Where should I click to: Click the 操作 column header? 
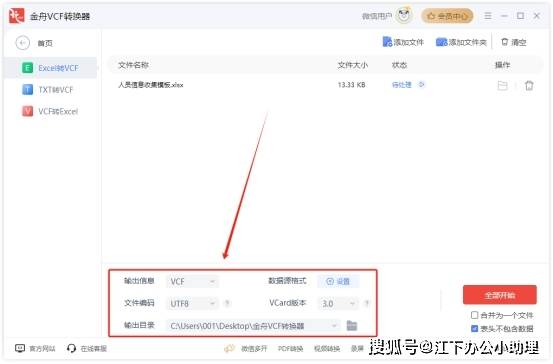(x=502, y=65)
